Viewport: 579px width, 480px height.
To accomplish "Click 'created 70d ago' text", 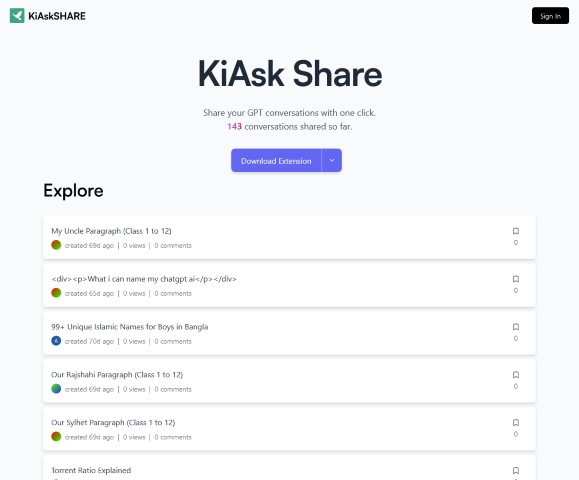I will pos(89,342).
